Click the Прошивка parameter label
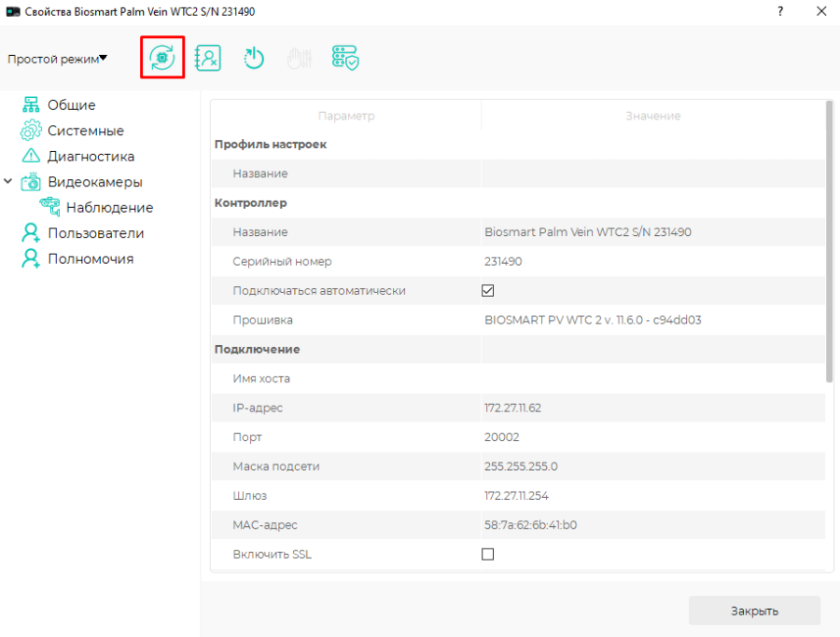Screen dimensions: 840x637 (x=262, y=320)
